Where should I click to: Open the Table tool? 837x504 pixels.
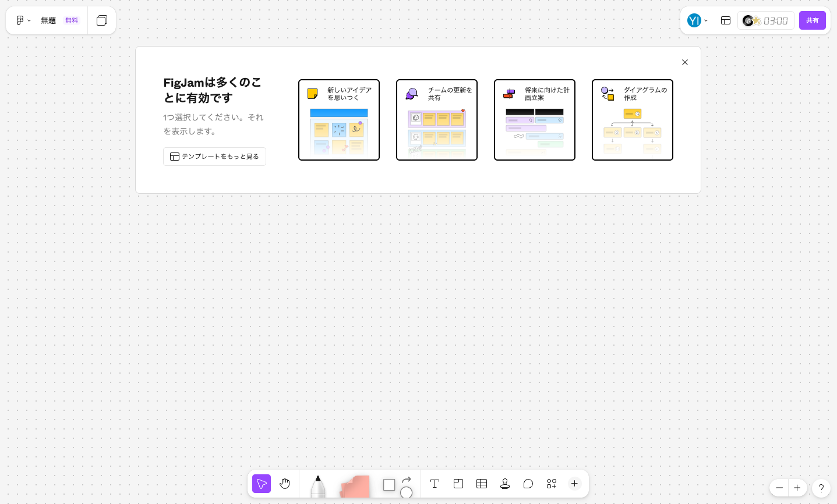(x=481, y=484)
